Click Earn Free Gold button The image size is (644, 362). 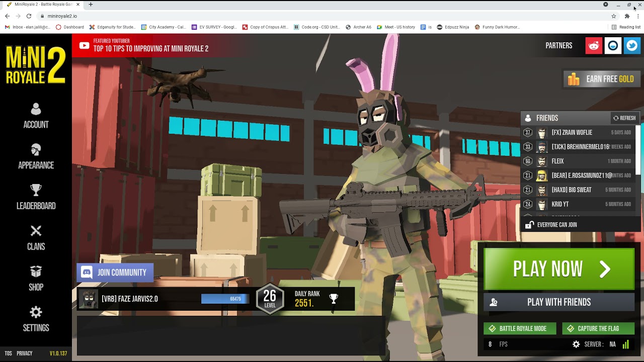[x=601, y=79]
